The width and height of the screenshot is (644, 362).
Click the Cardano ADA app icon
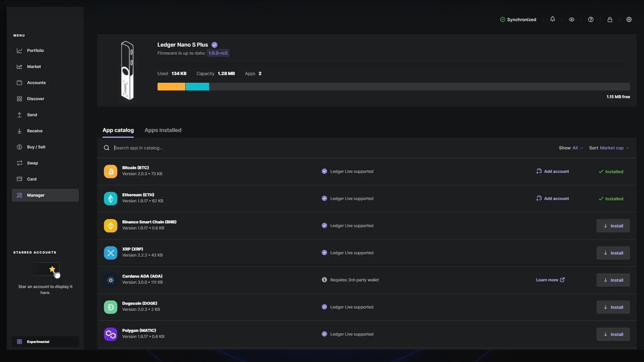110,280
